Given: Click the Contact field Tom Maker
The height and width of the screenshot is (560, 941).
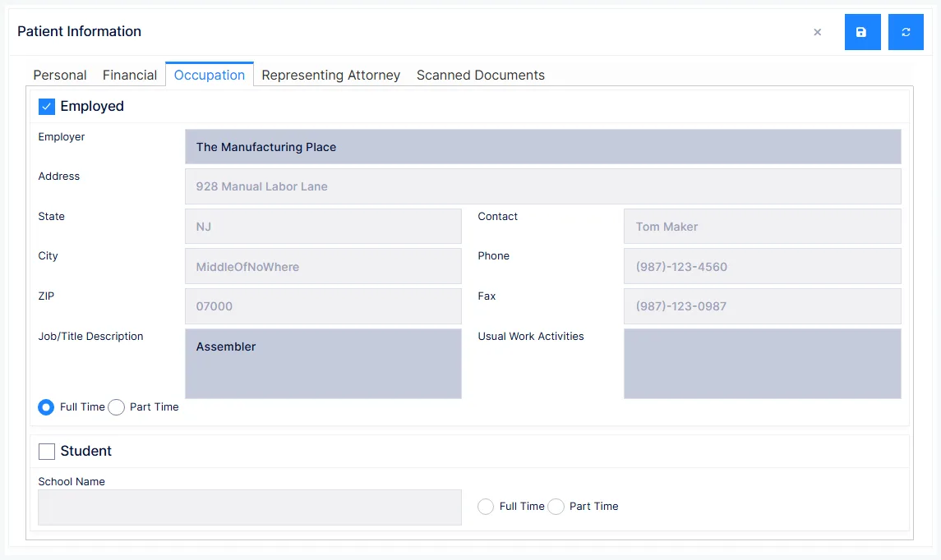Looking at the screenshot, I should pos(763,227).
